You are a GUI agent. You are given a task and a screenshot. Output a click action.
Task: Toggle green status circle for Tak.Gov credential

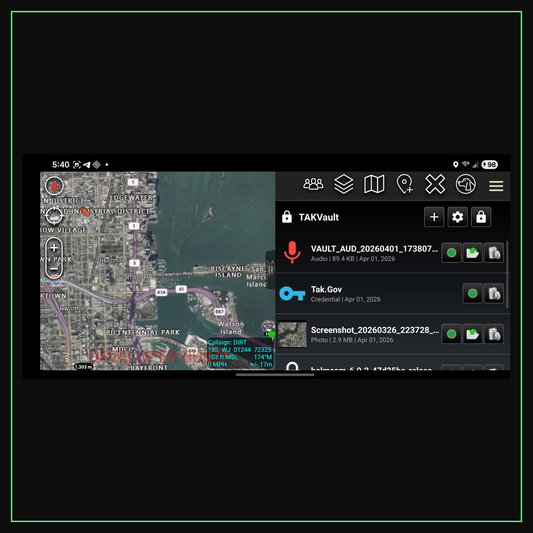tap(472, 293)
